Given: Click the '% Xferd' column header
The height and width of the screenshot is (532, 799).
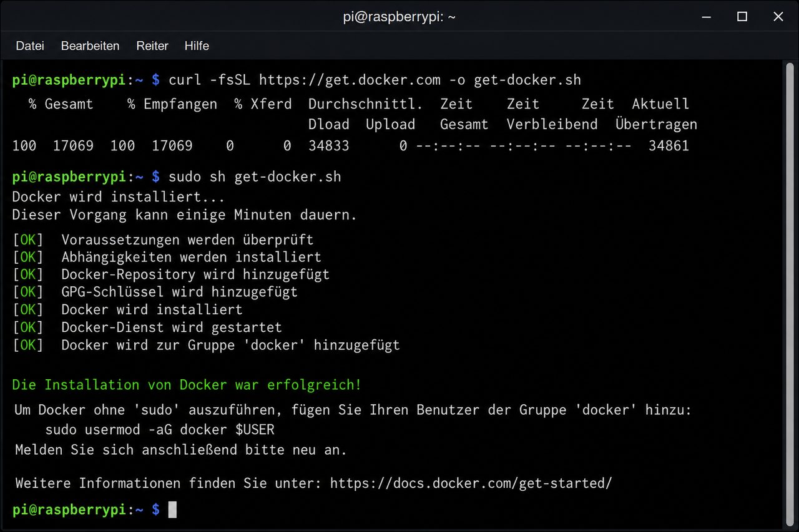Looking at the screenshot, I should [x=263, y=104].
